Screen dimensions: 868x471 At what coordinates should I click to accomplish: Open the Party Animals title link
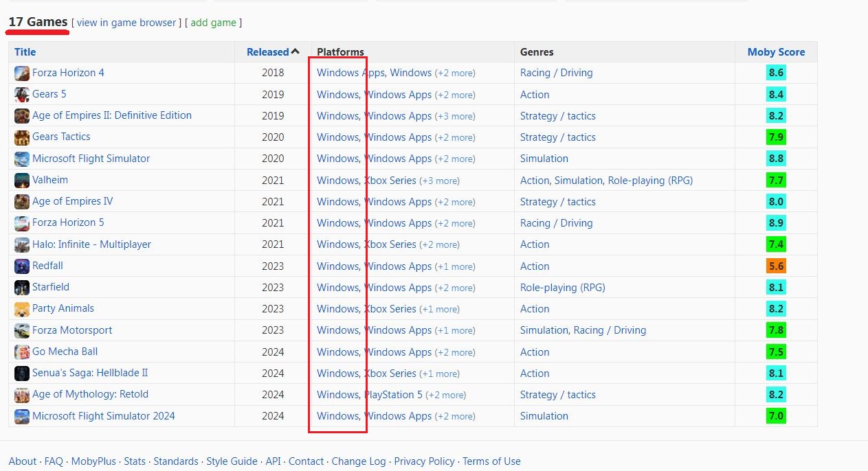[x=63, y=308]
